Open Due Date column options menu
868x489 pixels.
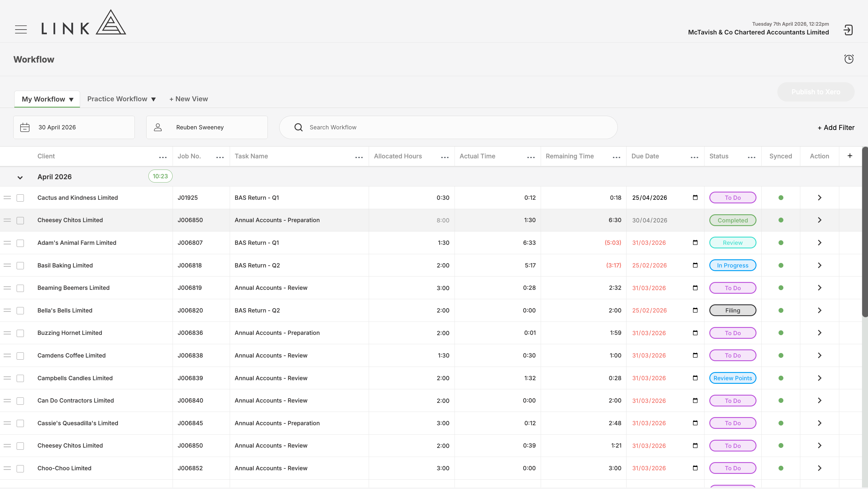695,157
